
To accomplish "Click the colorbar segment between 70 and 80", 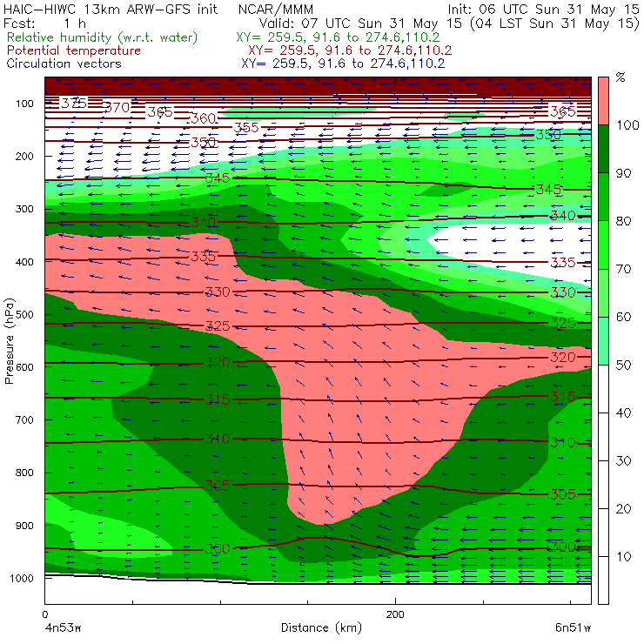I will [603, 245].
